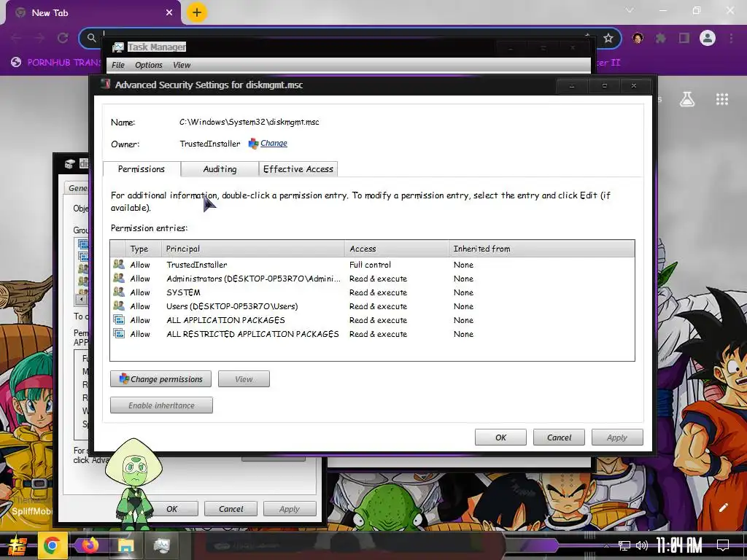747x560 pixels.
Task: Click the shield icon beside Change link
Action: [x=253, y=144]
